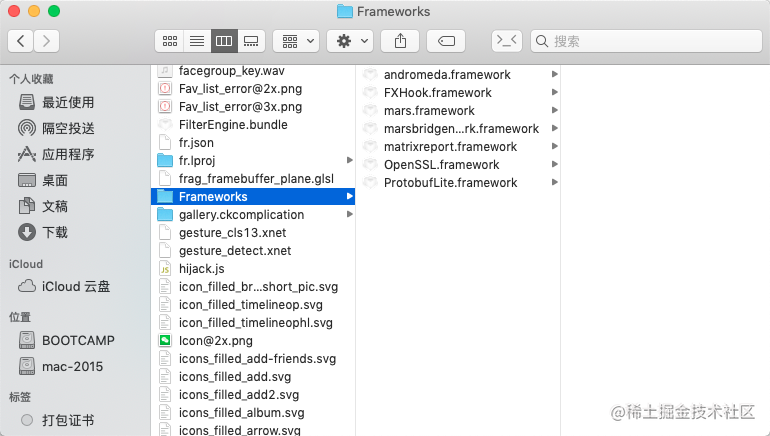Click the Edit Tags toolbar button
The height and width of the screenshot is (436, 770).
446,41
